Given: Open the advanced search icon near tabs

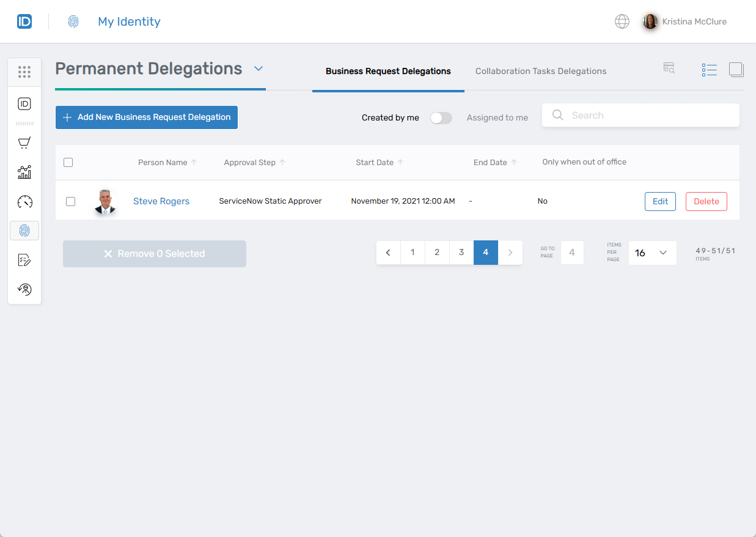Looking at the screenshot, I should click(669, 68).
